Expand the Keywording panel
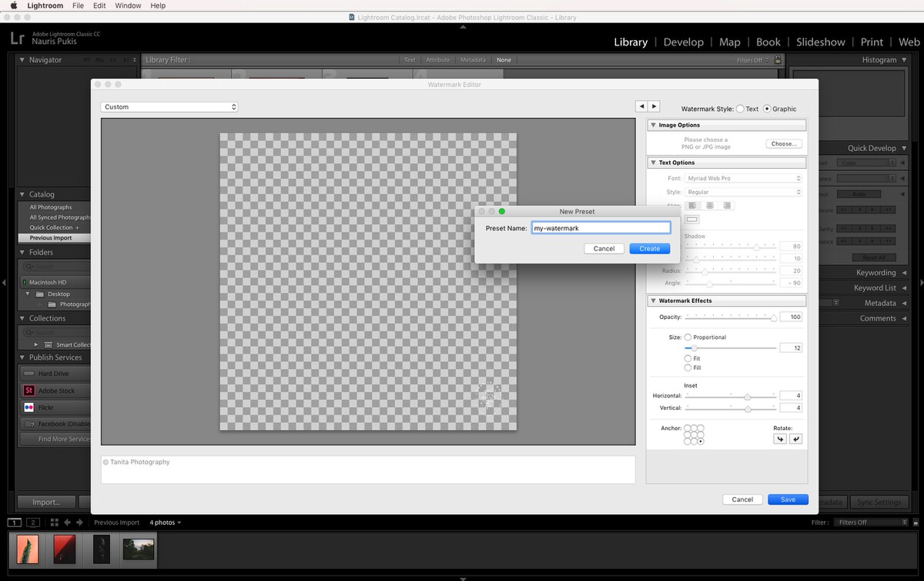Viewport: 924px width, 581px height. [904, 273]
